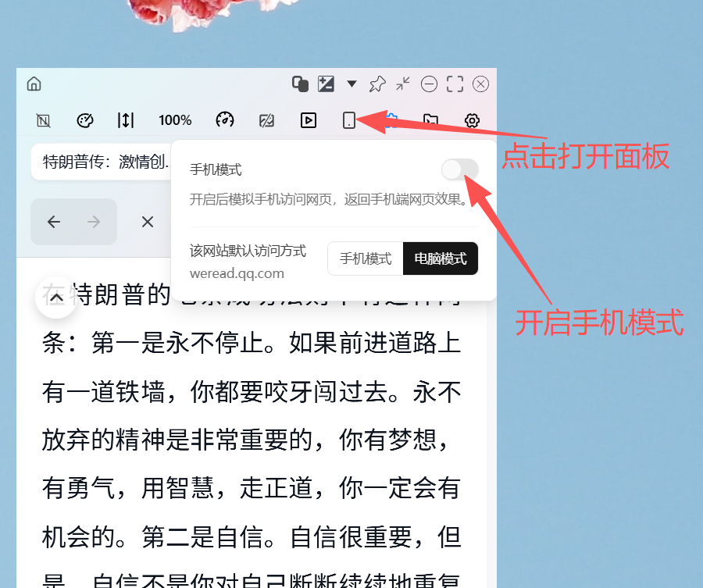The image size is (703, 588).
Task: Click the slashed transparency icon
Action: click(x=267, y=120)
